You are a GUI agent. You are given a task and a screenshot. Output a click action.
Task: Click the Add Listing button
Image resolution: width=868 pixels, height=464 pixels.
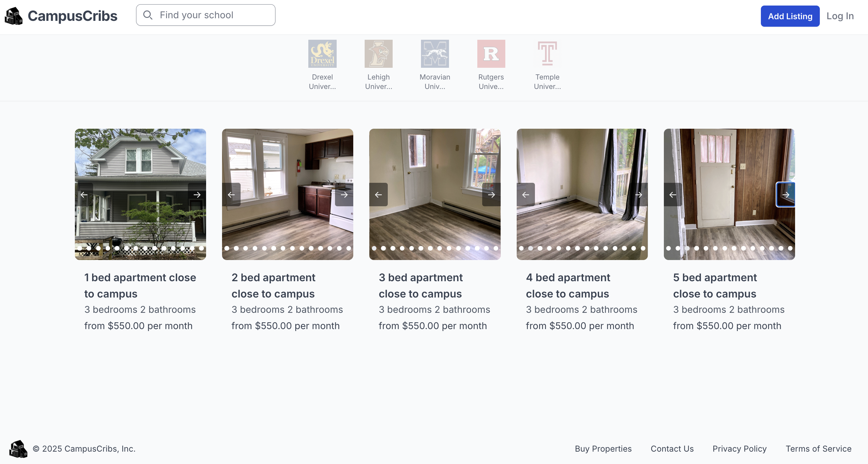[x=789, y=16]
